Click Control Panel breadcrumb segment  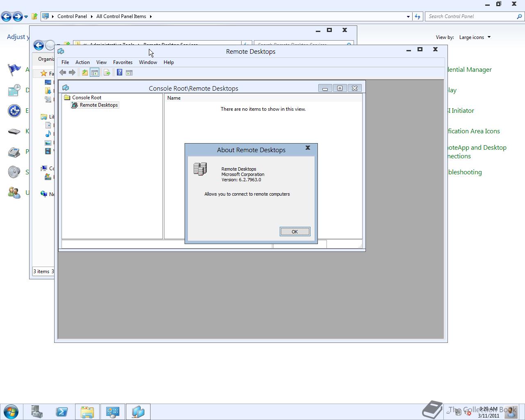tap(72, 16)
